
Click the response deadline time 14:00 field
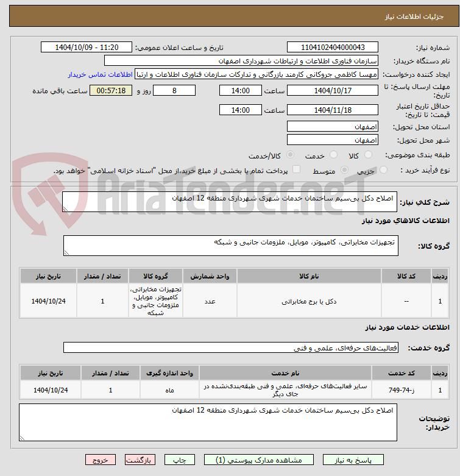[241, 90]
